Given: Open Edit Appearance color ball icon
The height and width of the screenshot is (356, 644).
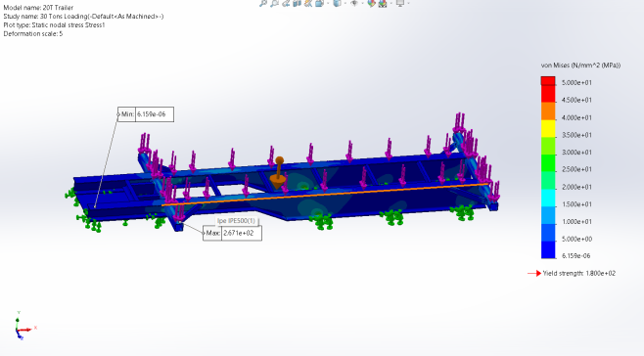Looking at the screenshot, I should [371, 3].
